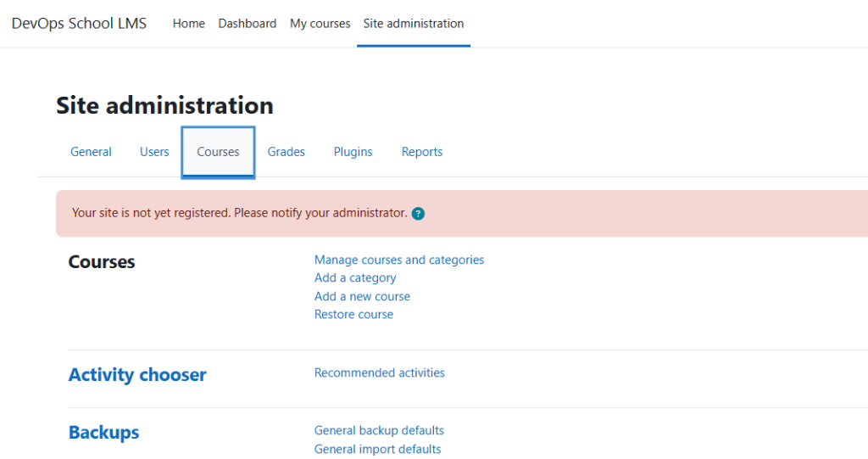Open Dashboard from top navigation
The height and width of the screenshot is (459, 868).
247,23
